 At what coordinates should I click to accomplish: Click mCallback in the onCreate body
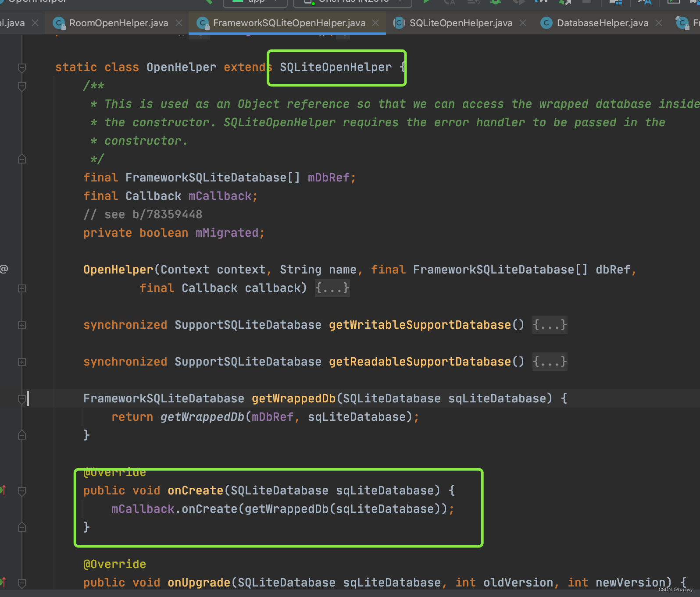(x=143, y=509)
